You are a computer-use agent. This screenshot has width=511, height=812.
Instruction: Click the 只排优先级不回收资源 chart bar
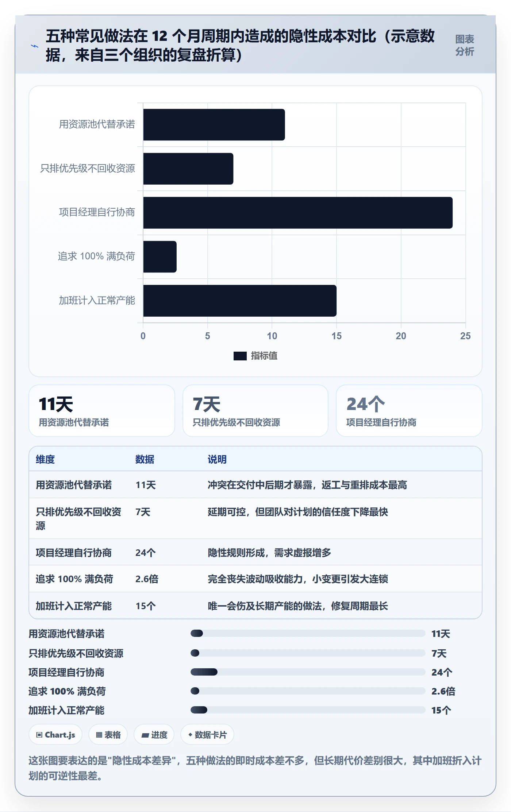point(188,169)
